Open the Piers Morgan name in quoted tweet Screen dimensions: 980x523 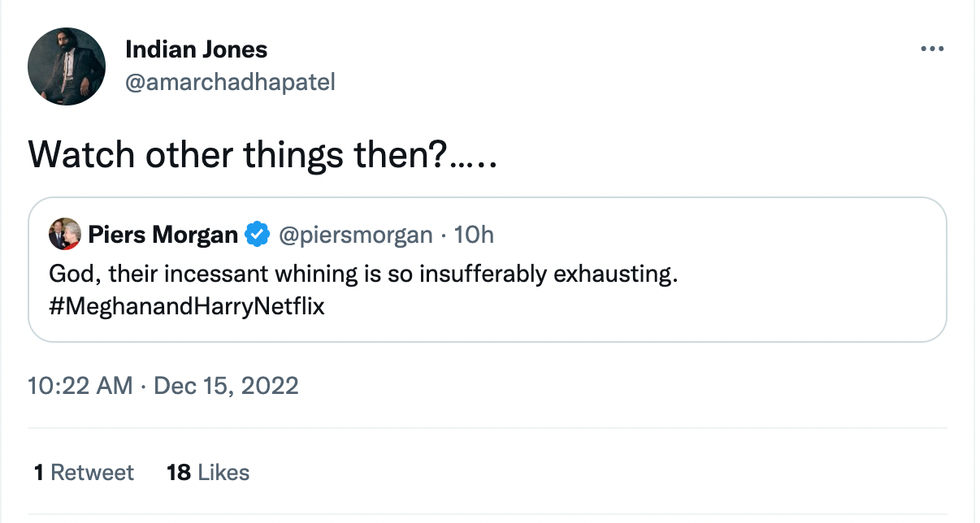pos(163,235)
